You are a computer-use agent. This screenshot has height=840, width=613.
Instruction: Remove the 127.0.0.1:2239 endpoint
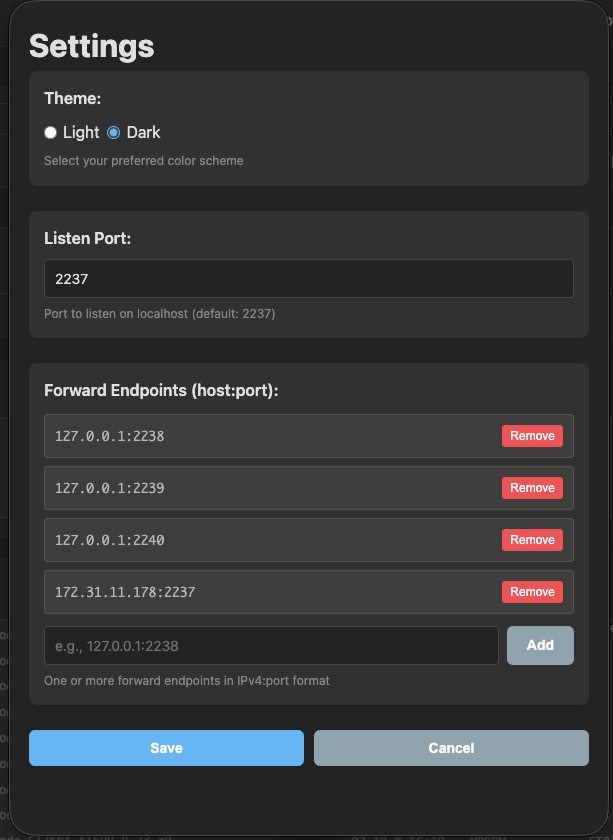pos(532,487)
